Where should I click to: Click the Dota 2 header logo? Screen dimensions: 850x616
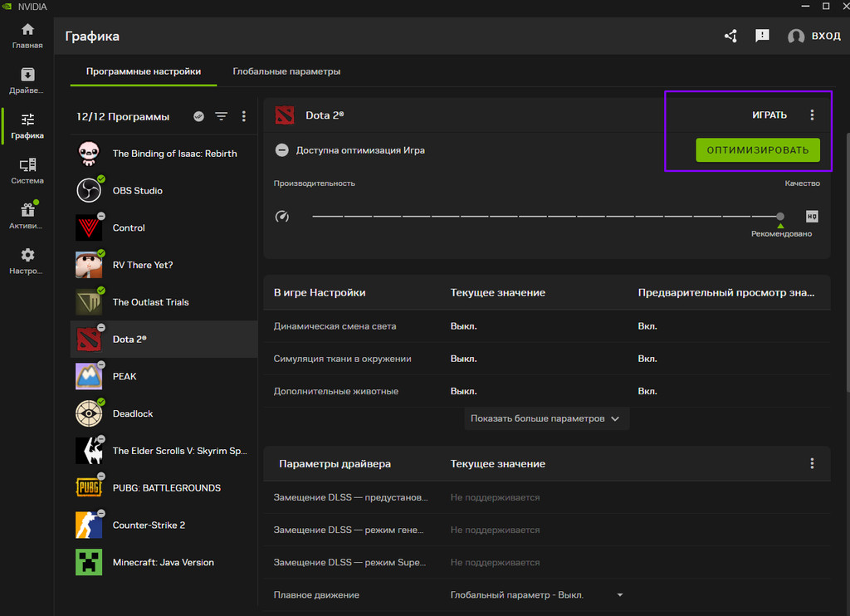[x=285, y=115]
